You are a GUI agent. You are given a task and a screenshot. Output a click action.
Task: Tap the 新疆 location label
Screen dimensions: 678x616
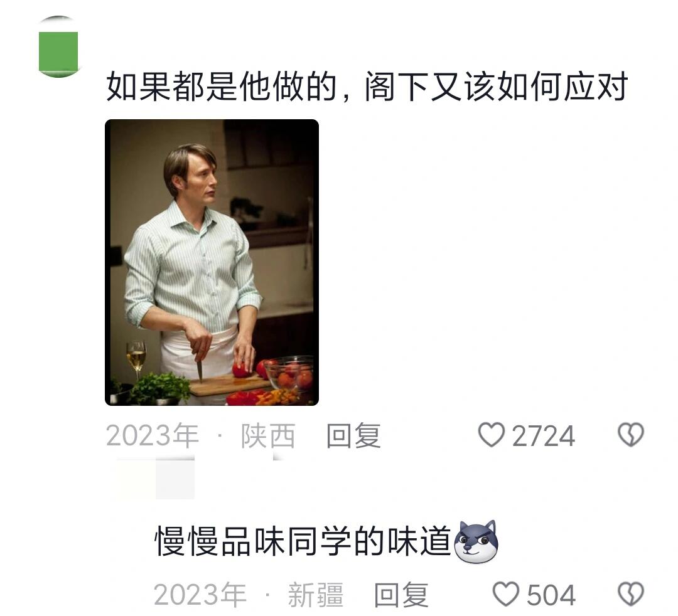point(316,595)
